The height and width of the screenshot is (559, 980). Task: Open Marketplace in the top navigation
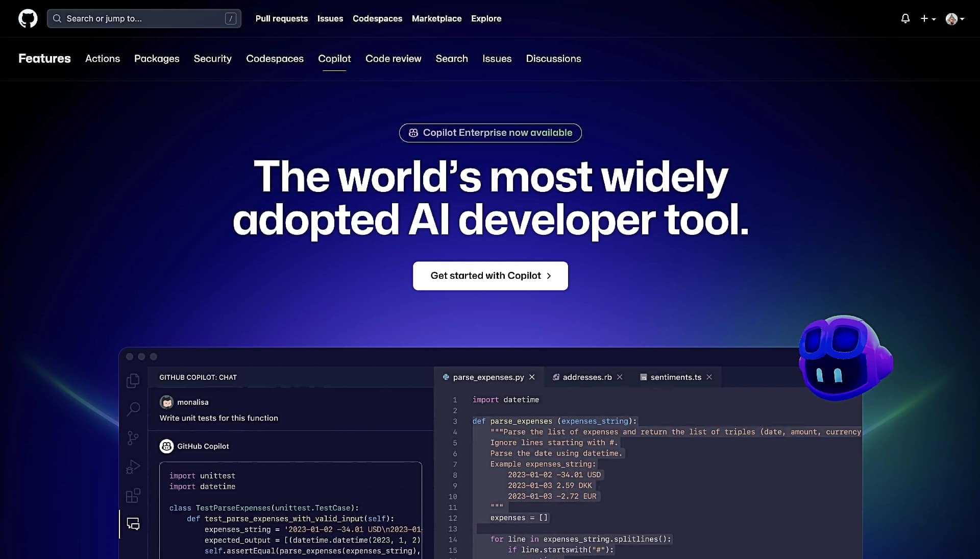tap(437, 18)
